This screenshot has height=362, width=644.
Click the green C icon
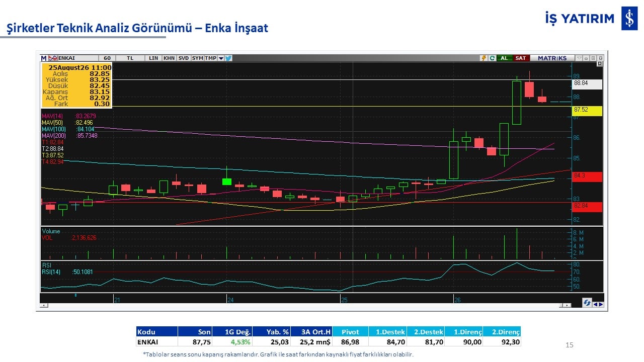pos(492,58)
